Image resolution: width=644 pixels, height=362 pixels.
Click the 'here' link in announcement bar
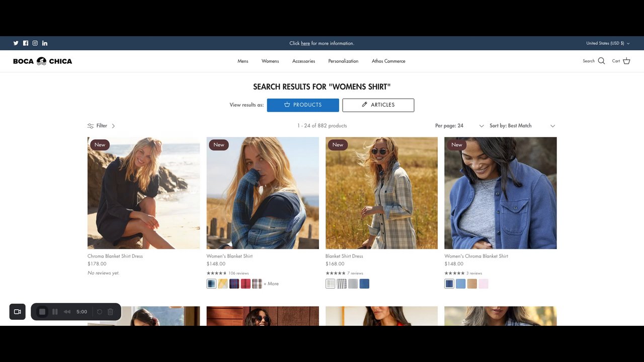(305, 43)
